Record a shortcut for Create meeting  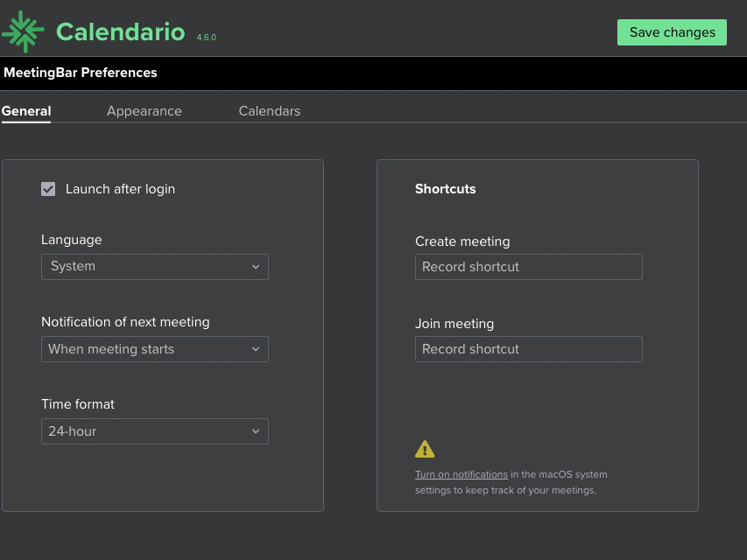(529, 267)
